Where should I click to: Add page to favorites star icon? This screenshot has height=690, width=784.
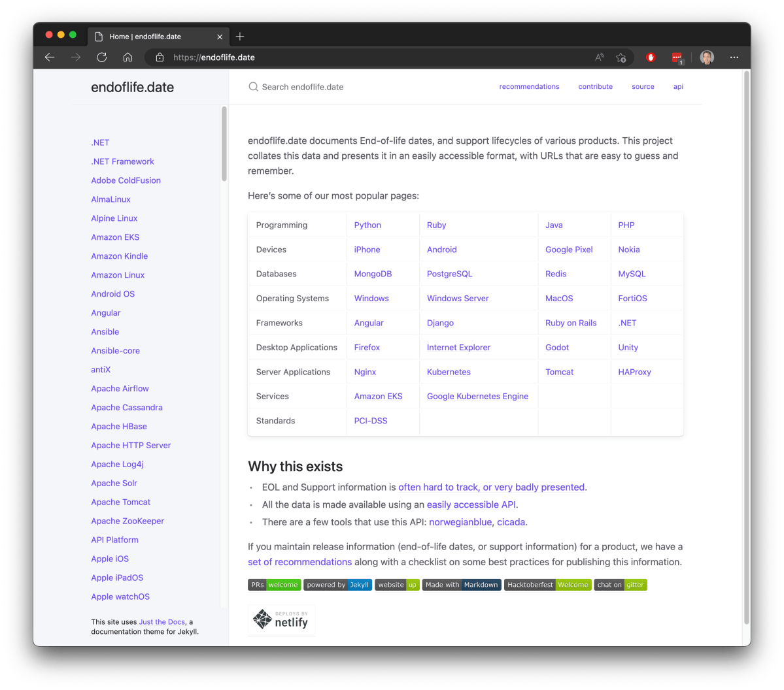[x=621, y=57]
